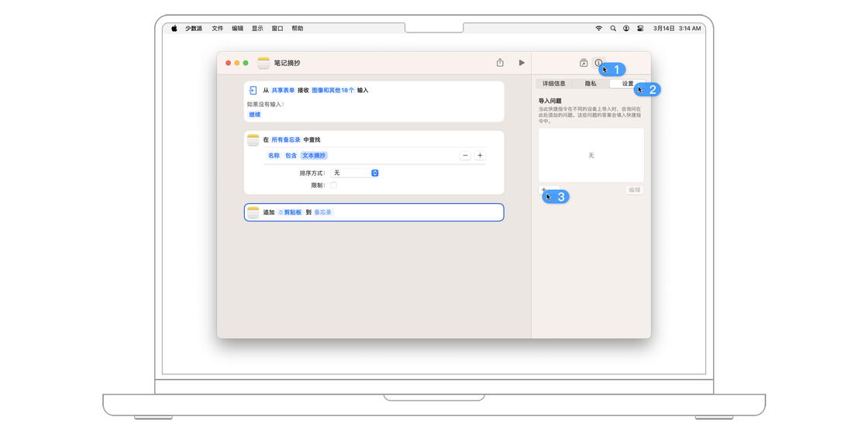Switch to the 隐私 tab

591,84
